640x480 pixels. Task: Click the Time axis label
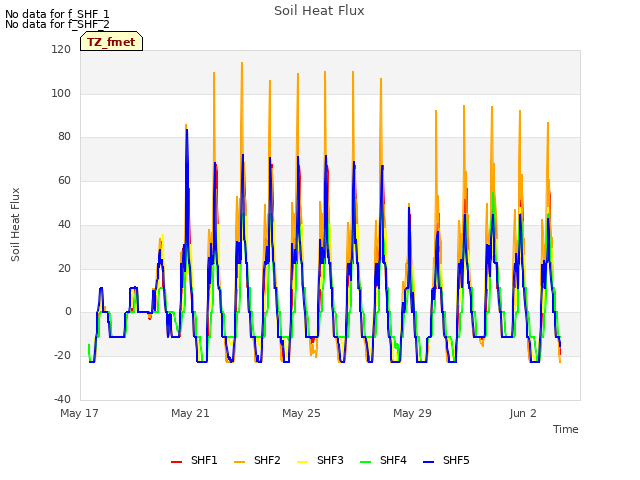566,429
